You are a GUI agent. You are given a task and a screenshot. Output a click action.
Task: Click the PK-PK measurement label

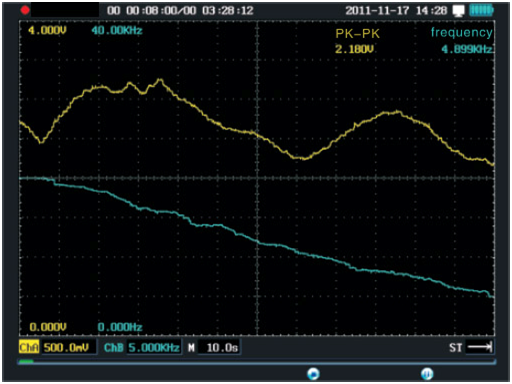(357, 34)
